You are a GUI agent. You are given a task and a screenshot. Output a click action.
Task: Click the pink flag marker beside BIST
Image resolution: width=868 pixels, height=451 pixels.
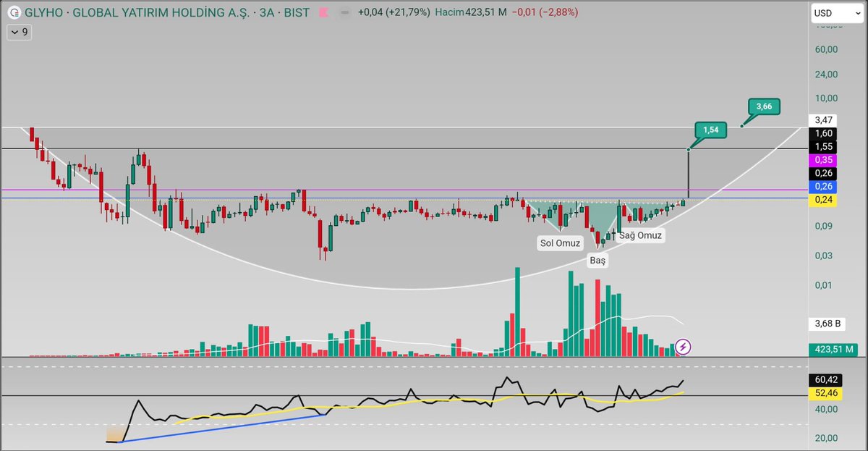[324, 13]
